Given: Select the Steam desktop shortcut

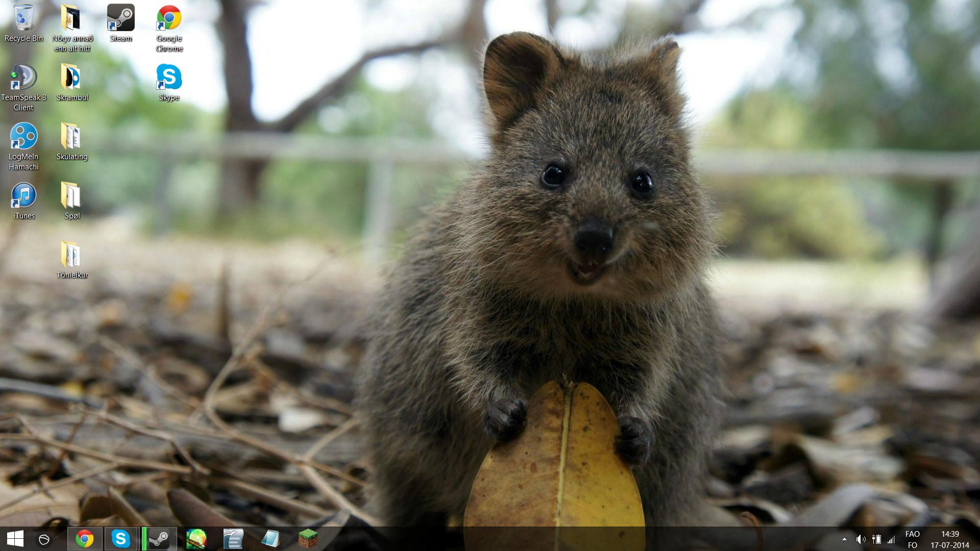Looking at the screenshot, I should [x=121, y=23].
